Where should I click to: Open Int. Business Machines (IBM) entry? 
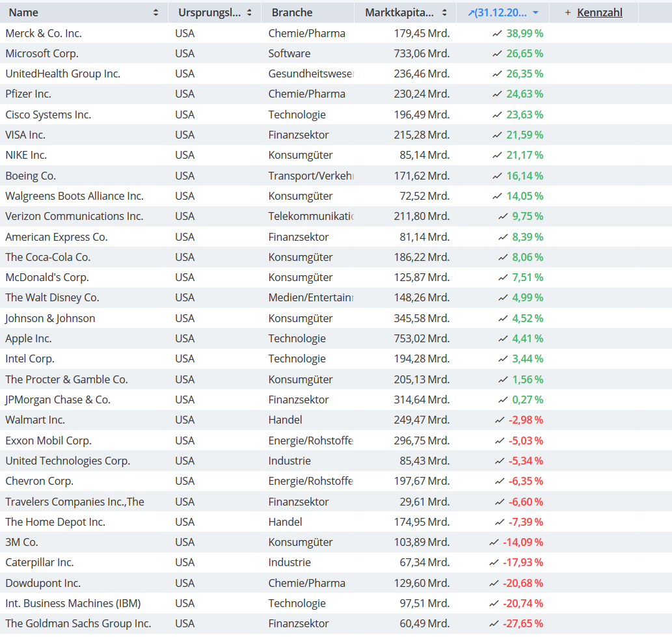click(73, 604)
